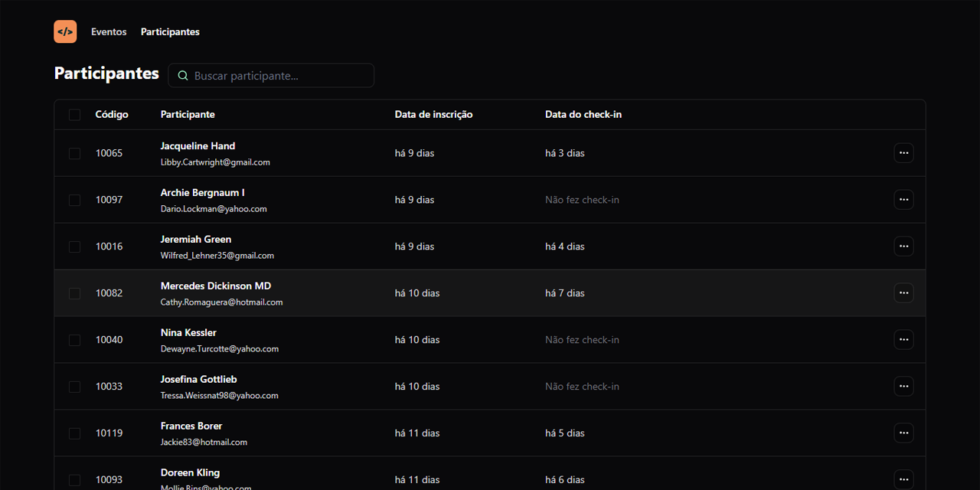The image size is (980, 490).
Task: Click the Data do check-in column header
Action: pos(583,115)
